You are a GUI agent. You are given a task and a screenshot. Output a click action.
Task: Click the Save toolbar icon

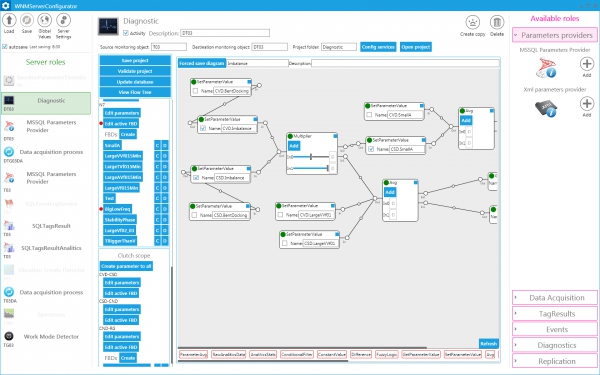pyautogui.click(x=27, y=20)
